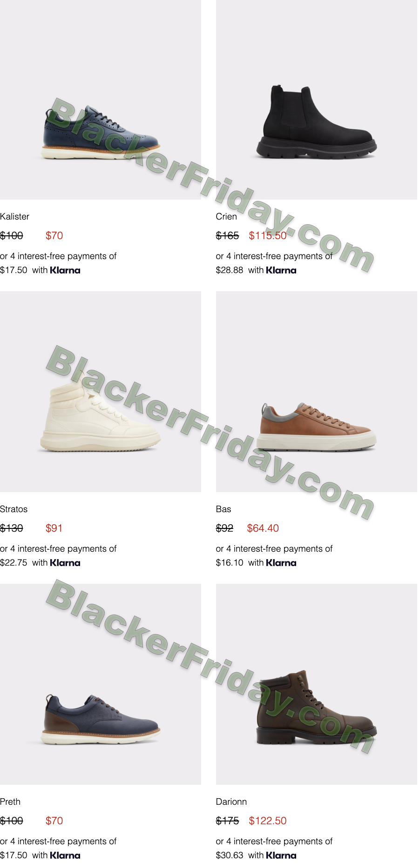420x868 pixels.
Task: Open the Darionn brown boot image
Action: pyautogui.click(x=317, y=684)
